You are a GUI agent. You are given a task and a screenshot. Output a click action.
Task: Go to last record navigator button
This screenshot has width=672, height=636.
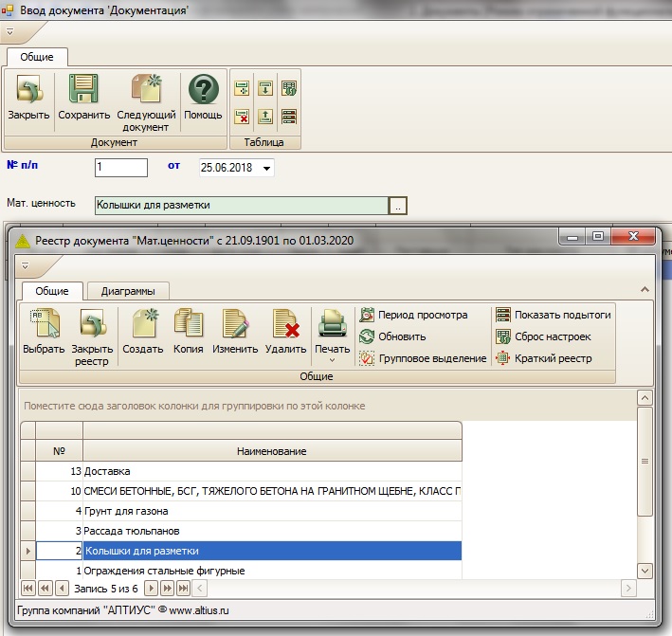184,589
